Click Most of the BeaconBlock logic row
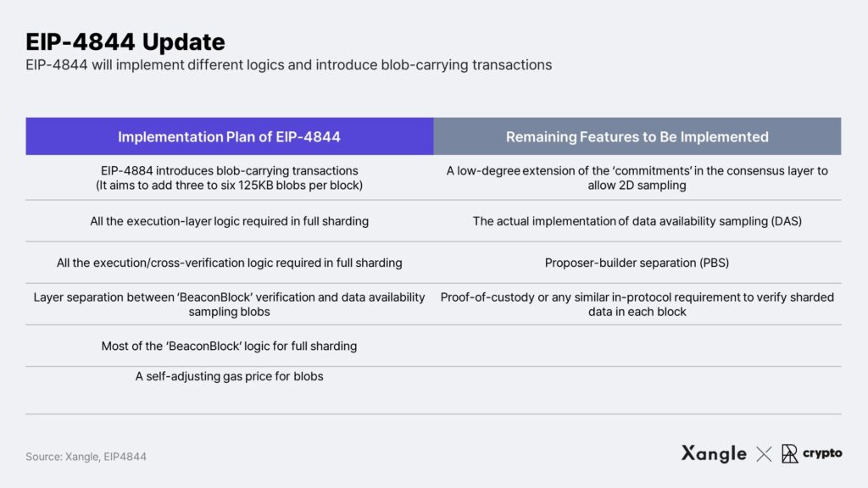The width and height of the screenshot is (868, 488). (229, 346)
